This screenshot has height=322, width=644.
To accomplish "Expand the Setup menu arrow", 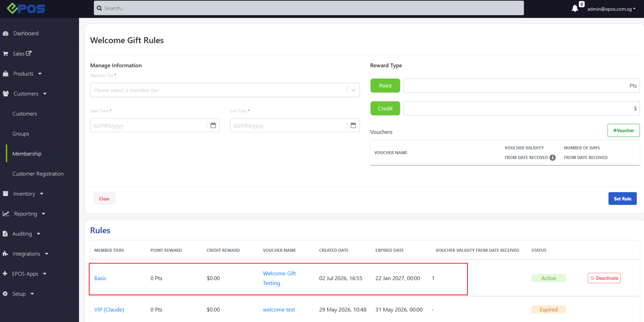I will pos(32,294).
